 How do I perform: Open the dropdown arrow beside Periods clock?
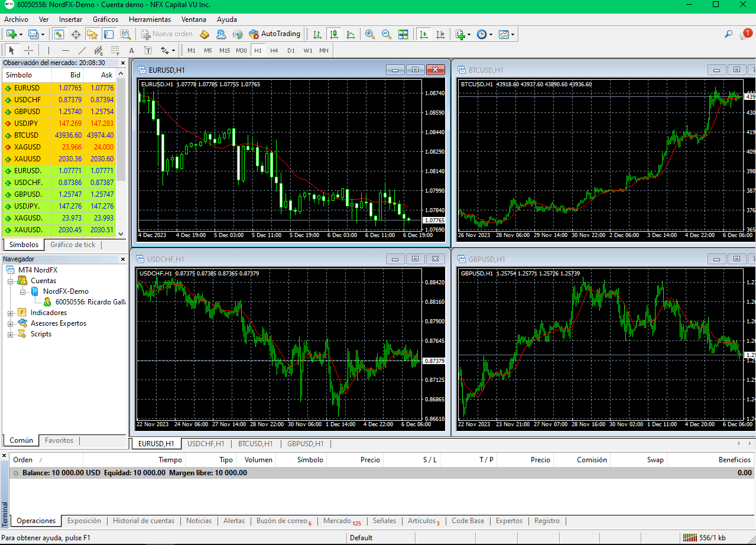491,34
